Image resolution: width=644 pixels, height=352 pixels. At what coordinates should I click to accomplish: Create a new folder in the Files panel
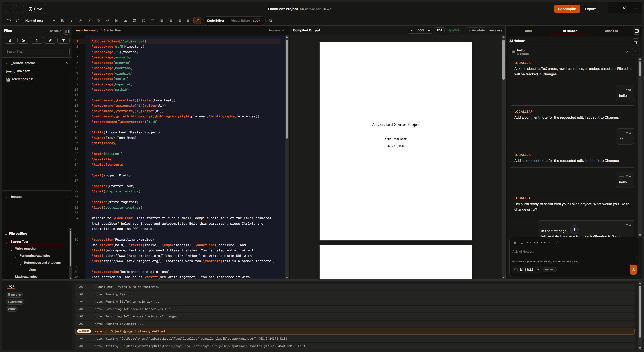pyautogui.click(x=23, y=40)
